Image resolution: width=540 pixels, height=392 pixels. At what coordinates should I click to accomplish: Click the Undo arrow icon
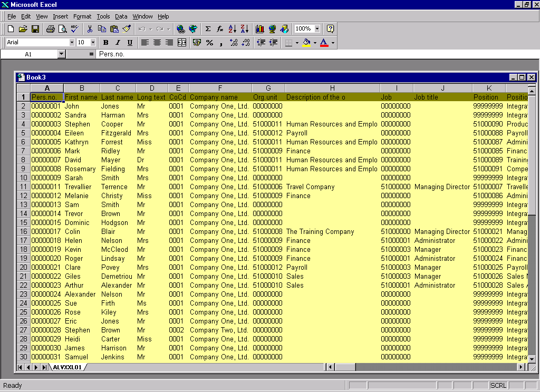[x=141, y=29]
